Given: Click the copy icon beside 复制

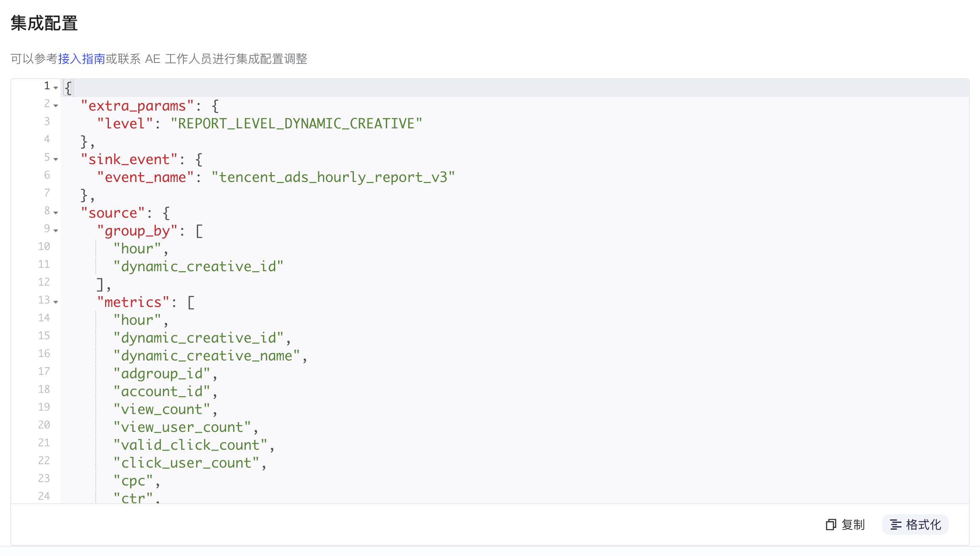Looking at the screenshot, I should [831, 525].
